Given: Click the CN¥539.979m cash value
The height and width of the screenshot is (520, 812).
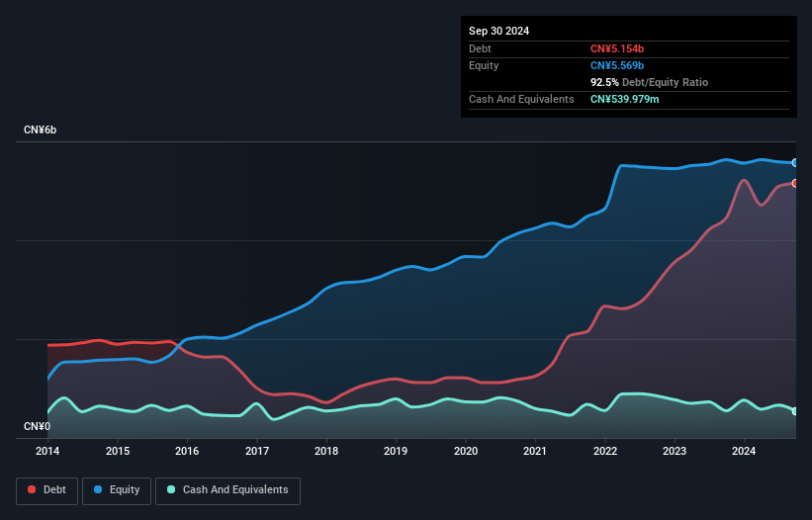Looking at the screenshot, I should click(x=624, y=99).
